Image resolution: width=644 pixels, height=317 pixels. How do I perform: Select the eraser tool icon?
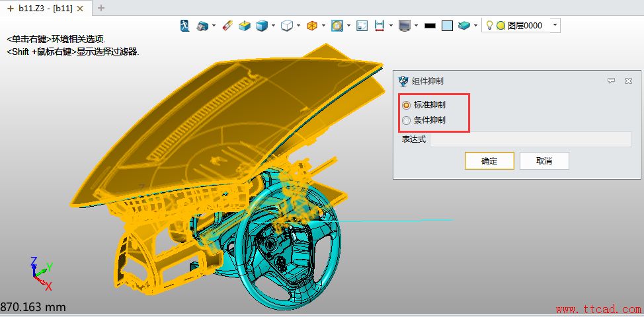(x=227, y=25)
